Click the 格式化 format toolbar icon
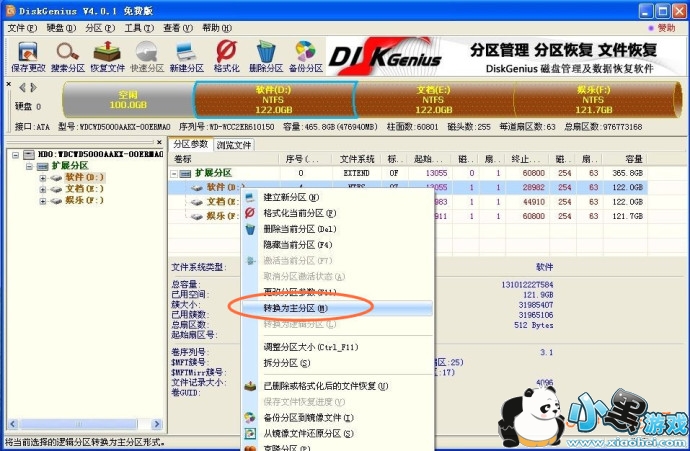690x451 pixels. 227,57
